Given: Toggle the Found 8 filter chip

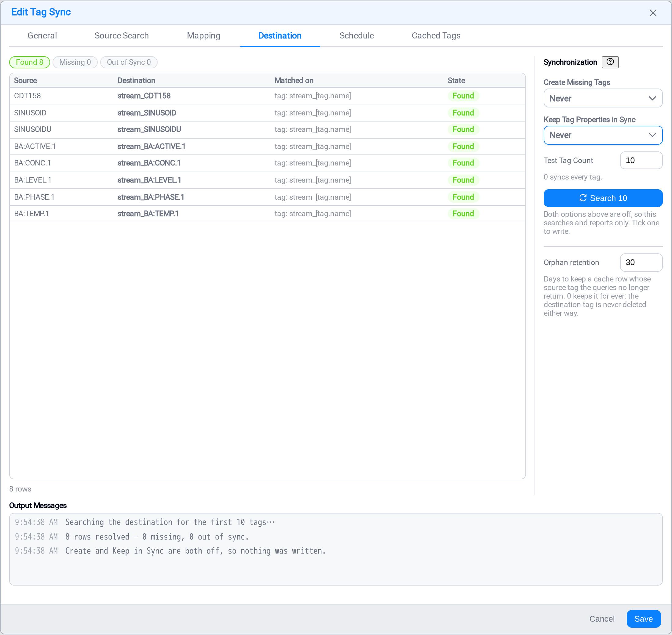Looking at the screenshot, I should coord(29,62).
